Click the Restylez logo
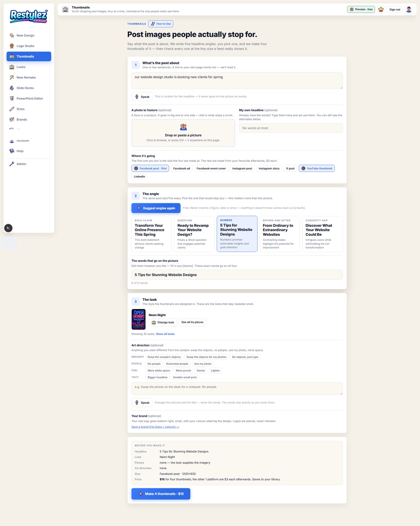 29,16
